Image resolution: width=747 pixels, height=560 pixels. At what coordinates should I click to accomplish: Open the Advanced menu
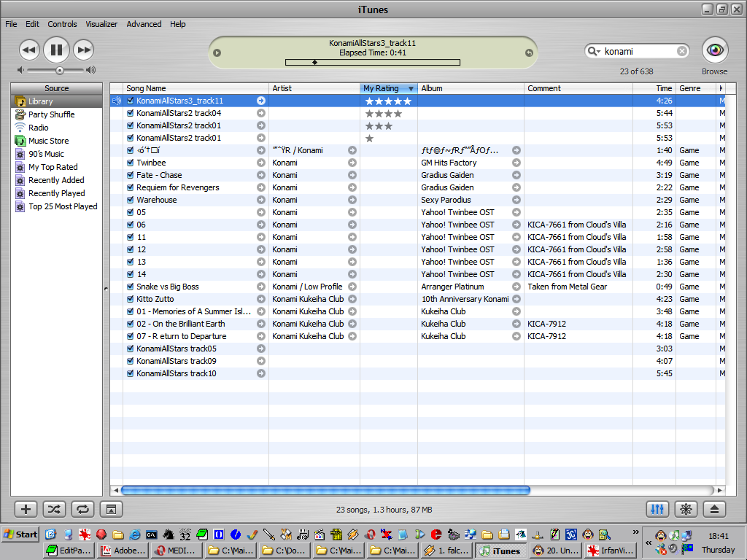(144, 24)
